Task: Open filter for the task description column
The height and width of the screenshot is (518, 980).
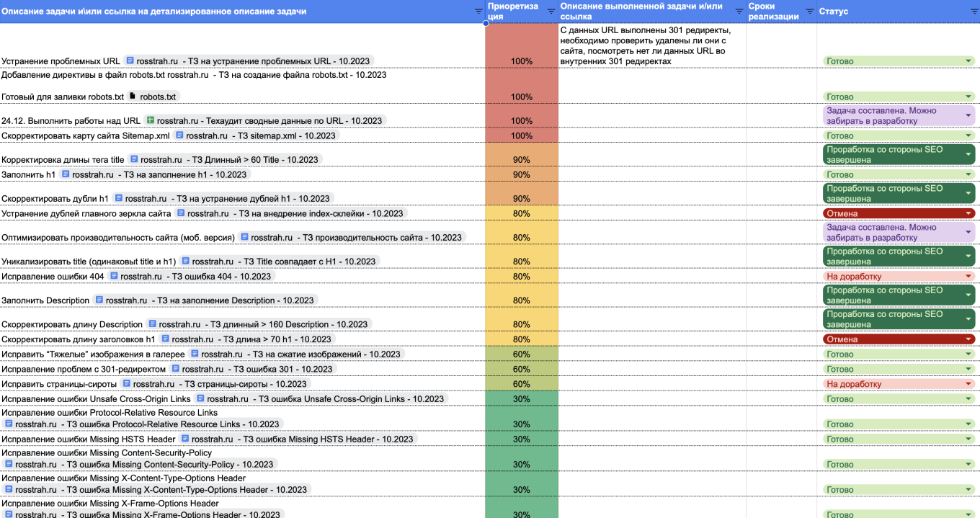Action: [478, 12]
